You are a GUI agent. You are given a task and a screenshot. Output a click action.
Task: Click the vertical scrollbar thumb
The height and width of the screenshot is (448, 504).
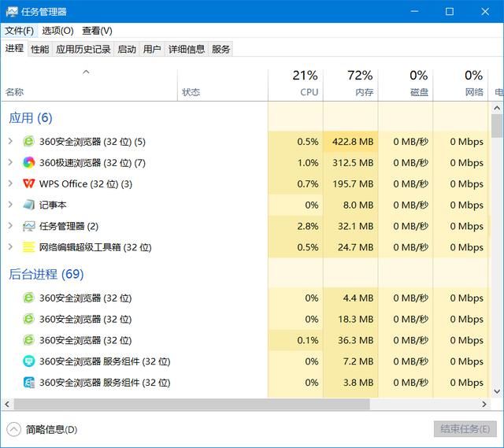coord(497,125)
